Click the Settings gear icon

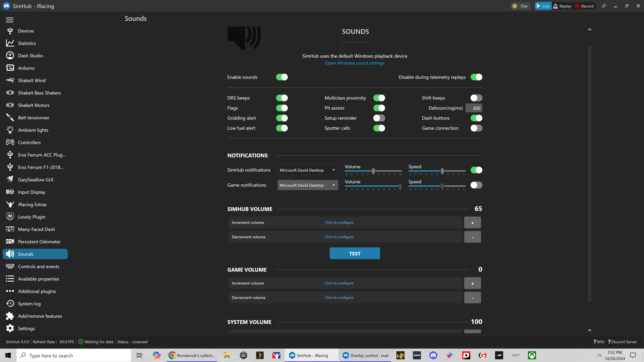pos(10,328)
